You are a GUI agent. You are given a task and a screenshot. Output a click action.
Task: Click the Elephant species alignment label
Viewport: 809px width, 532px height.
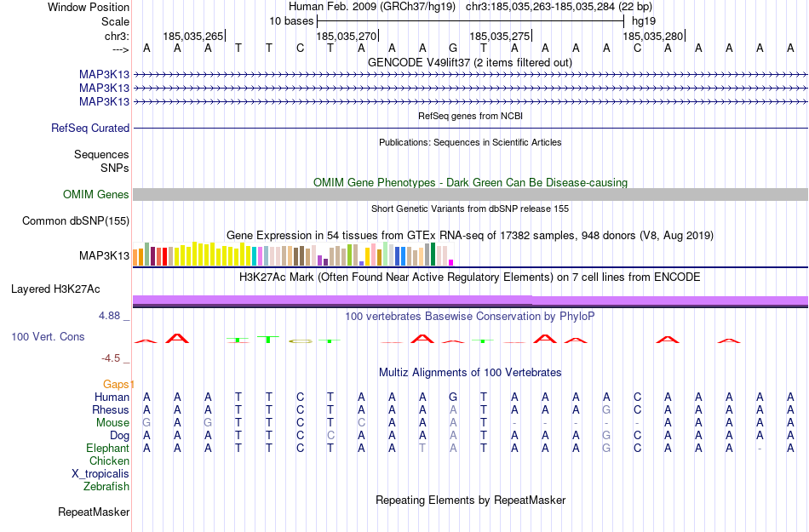[108, 448]
